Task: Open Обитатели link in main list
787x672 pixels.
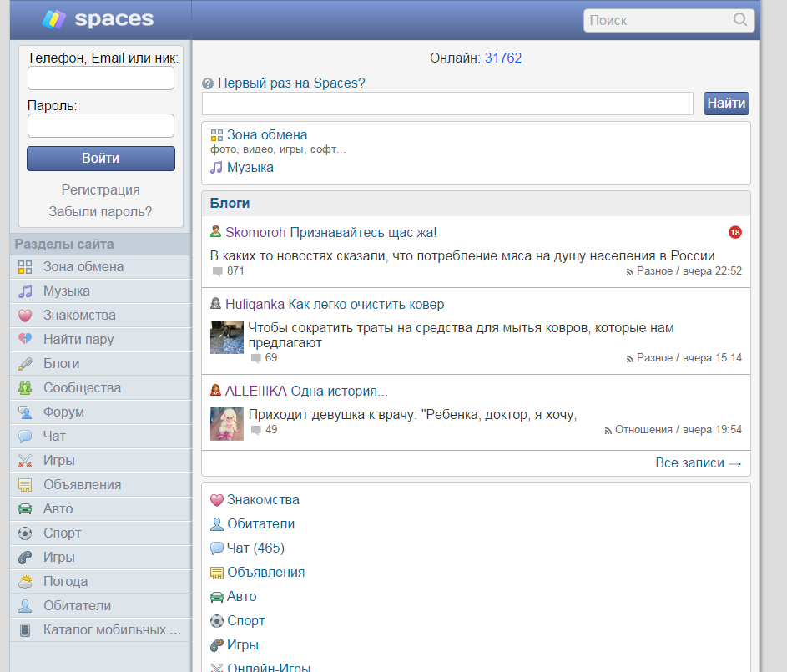Action: pyautogui.click(x=261, y=524)
